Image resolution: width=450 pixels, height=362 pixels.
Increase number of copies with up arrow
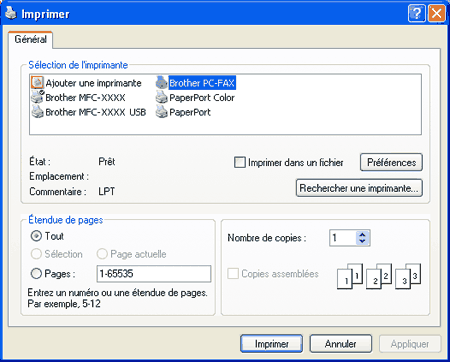pos(363,234)
